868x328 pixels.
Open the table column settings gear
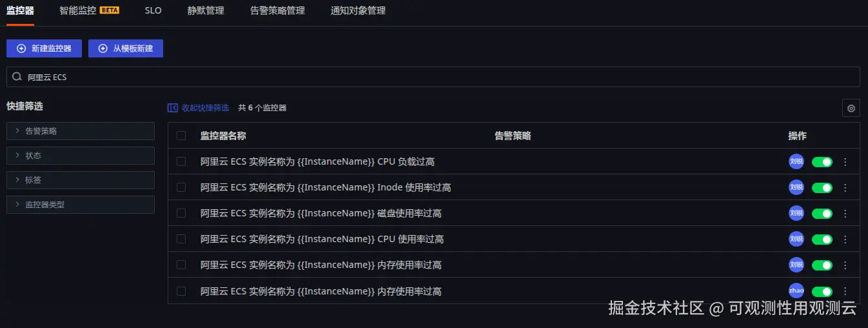tap(851, 108)
